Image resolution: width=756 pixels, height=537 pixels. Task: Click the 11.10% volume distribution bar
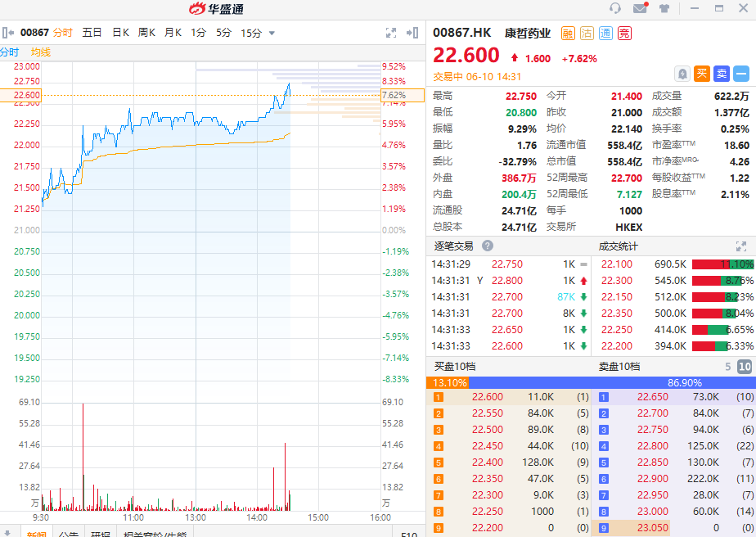point(722,264)
